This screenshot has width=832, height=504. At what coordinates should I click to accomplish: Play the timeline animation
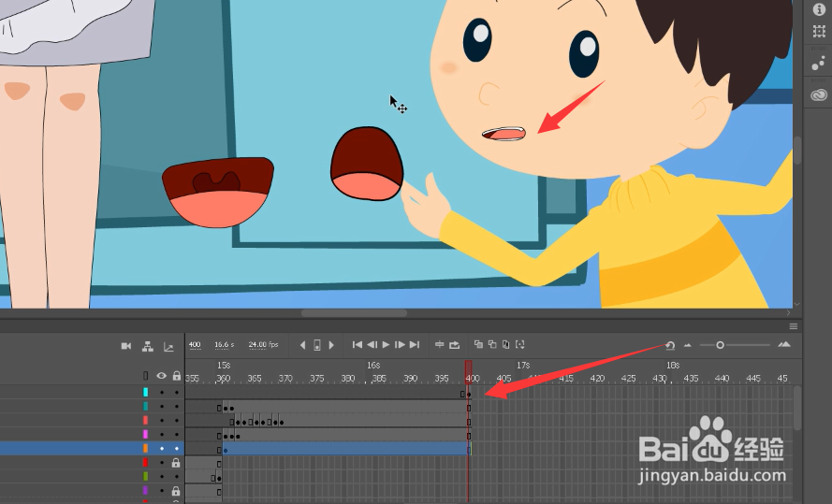coord(386,344)
